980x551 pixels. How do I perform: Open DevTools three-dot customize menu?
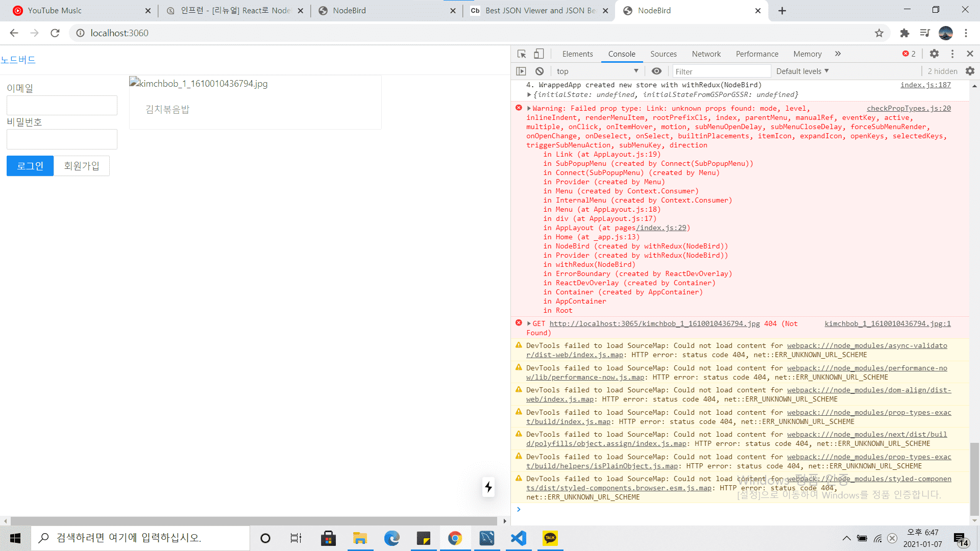(x=952, y=54)
